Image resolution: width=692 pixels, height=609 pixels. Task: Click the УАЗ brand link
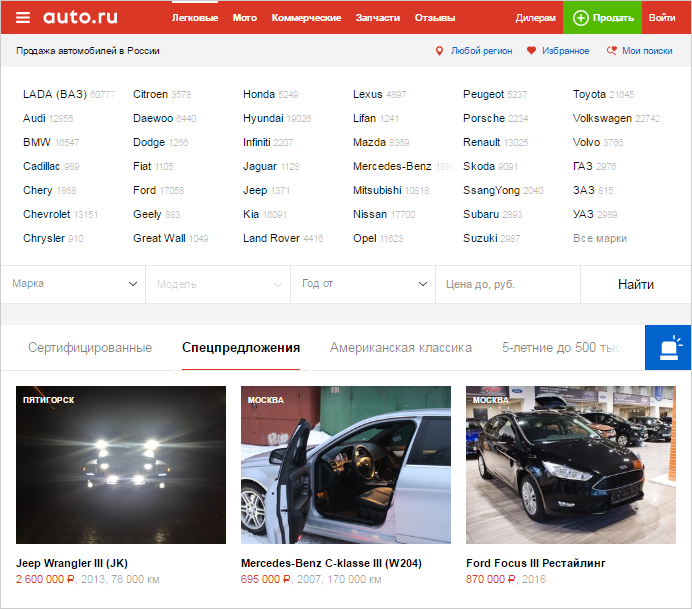click(583, 214)
